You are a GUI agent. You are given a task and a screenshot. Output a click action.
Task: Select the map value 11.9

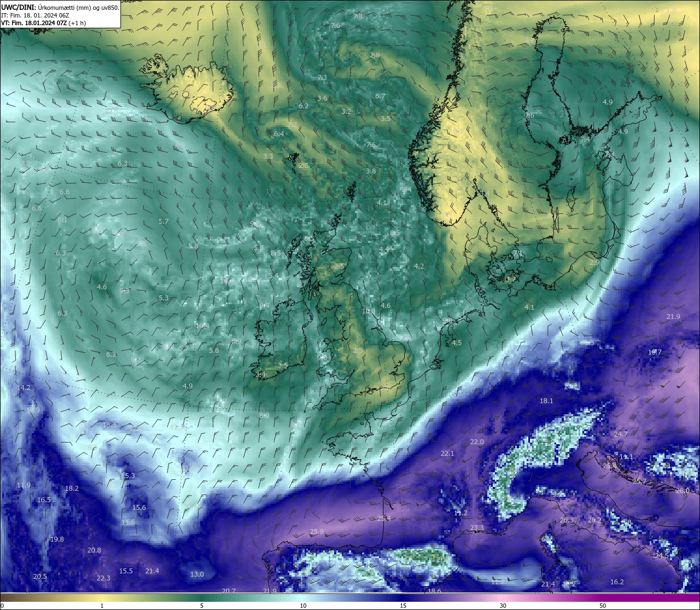click(x=24, y=485)
